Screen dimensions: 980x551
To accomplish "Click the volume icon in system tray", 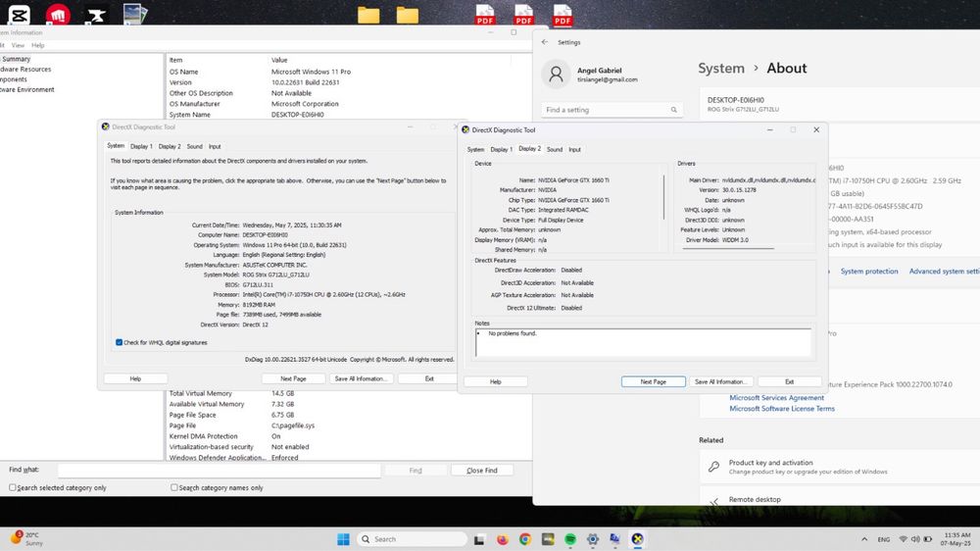I will click(x=915, y=539).
